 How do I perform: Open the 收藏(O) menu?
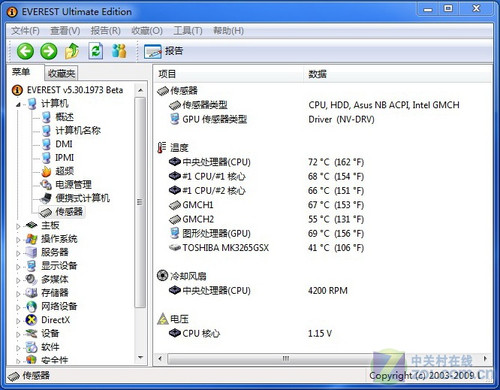[147, 31]
